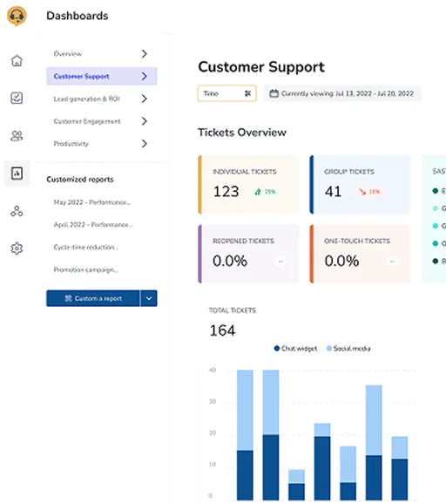Select the reports chart sidebar icon
This screenshot has height=504, width=446.
[x=17, y=174]
